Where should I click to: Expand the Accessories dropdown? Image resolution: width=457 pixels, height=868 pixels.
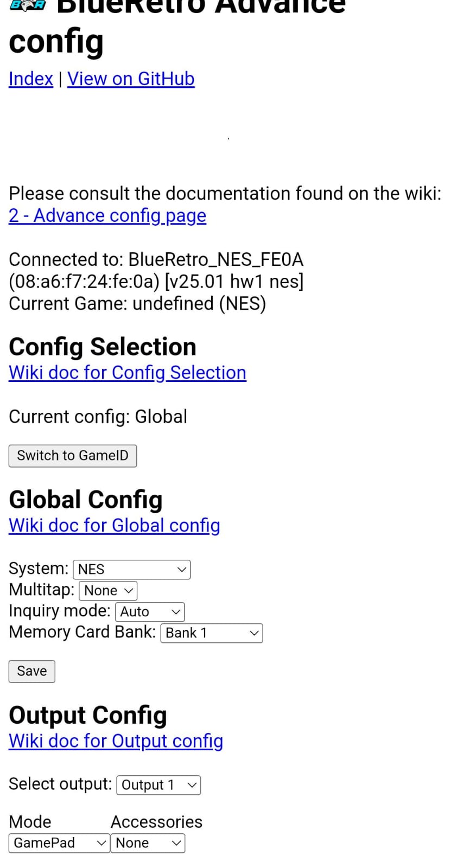(x=148, y=843)
